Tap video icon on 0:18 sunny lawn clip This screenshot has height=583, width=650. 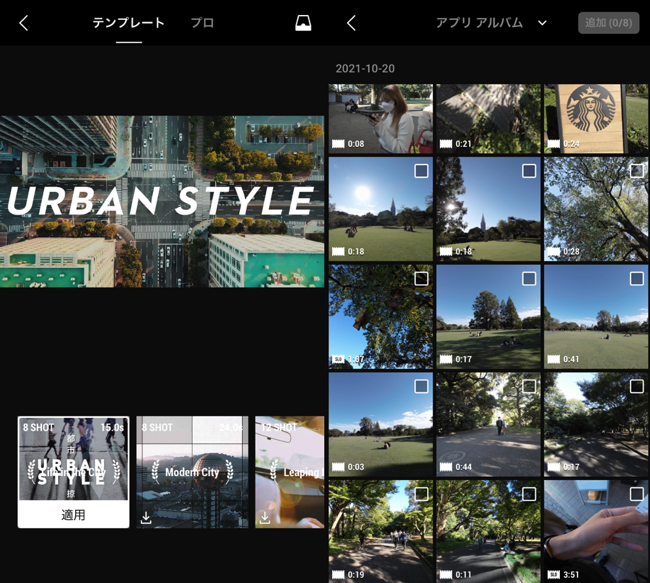338,252
